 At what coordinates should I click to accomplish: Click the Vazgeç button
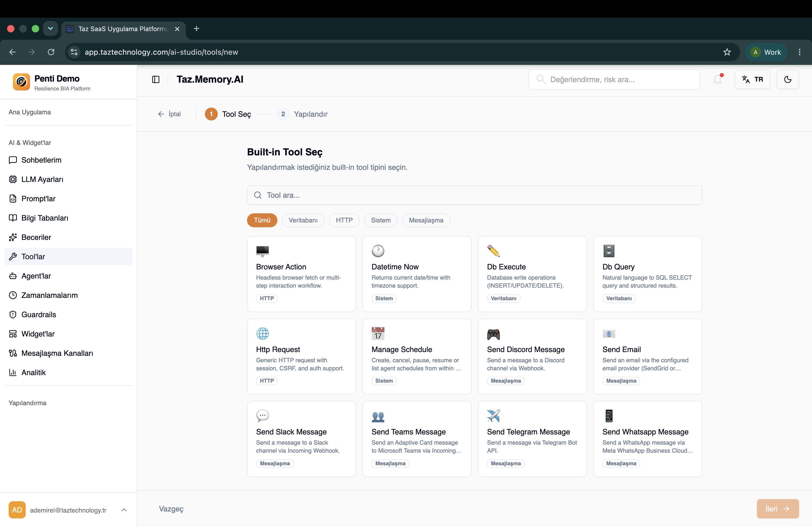(171, 509)
